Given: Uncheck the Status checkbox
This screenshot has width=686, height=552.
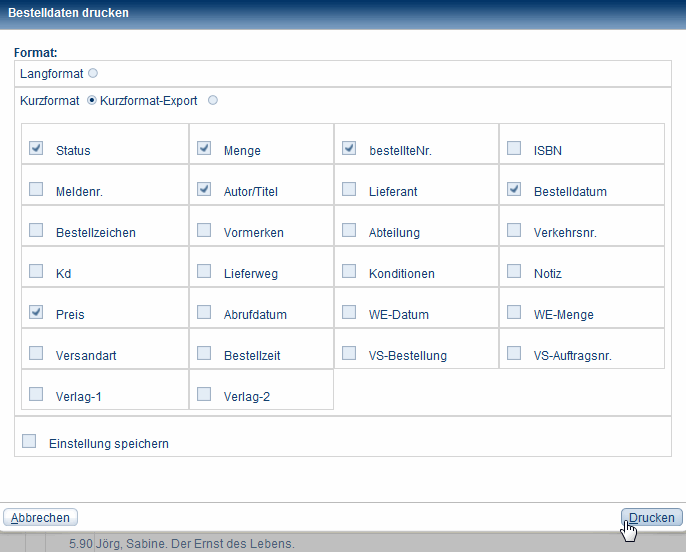Looking at the screenshot, I should point(36,148).
